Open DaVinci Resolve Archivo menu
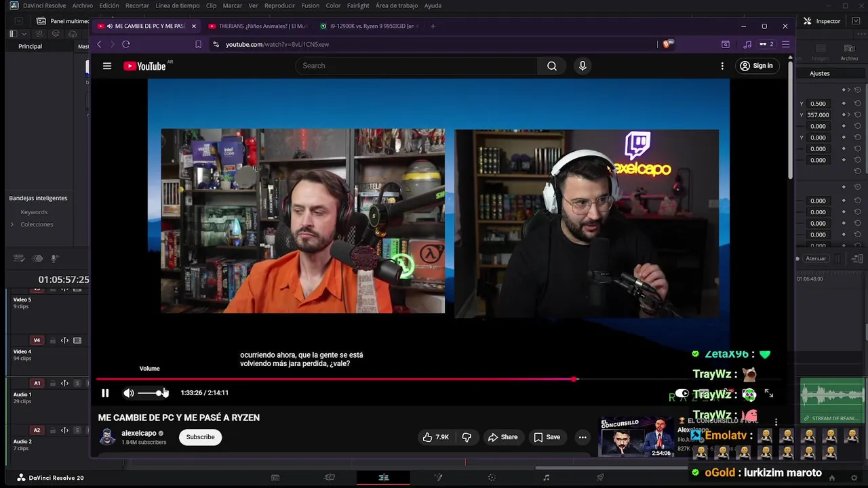Viewport: 868px width, 488px height. (82, 5)
